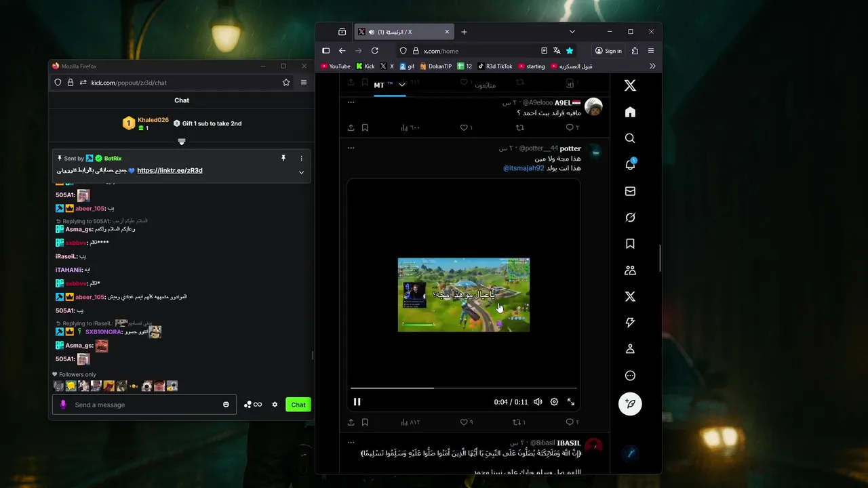Open more menu on potter's post
Image resolution: width=868 pixels, height=488 pixels.
[351, 147]
